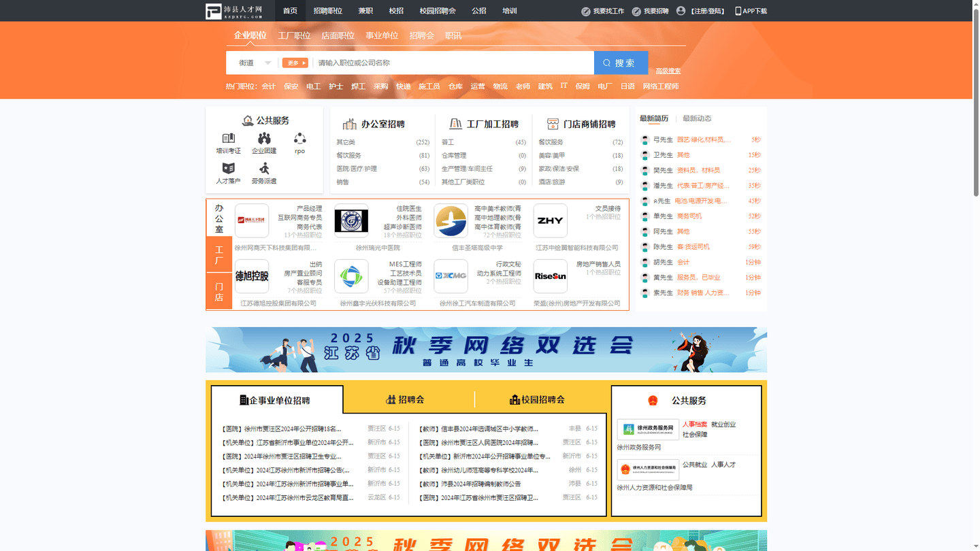Click 徐州政务服务网 logo image
This screenshot has width=980, height=551.
[648, 429]
